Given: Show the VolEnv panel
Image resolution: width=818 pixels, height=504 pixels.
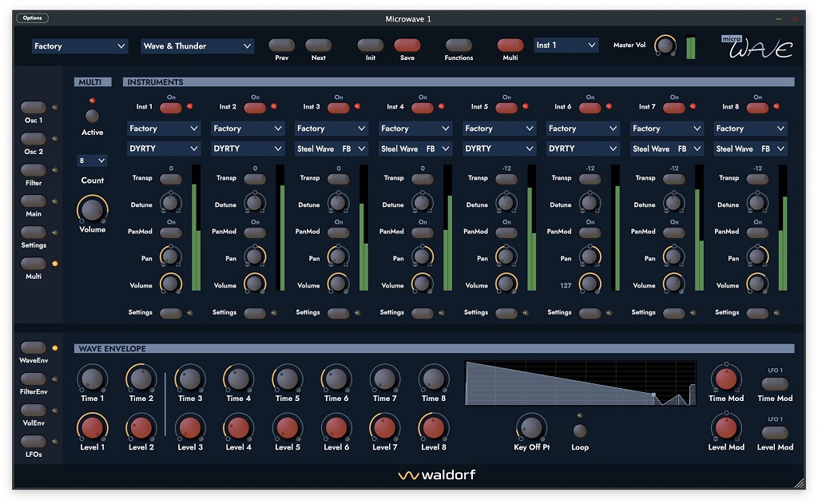Looking at the screenshot, I should pos(34,410).
